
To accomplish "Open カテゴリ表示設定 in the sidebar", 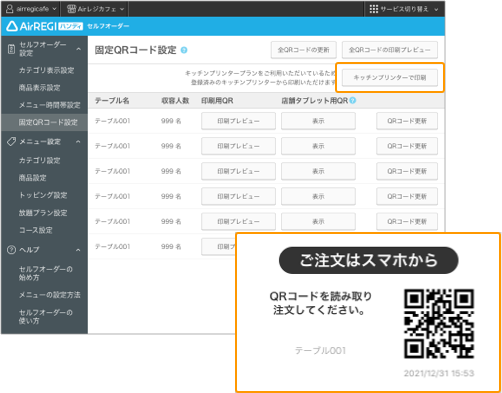I will pyautogui.click(x=46, y=70).
